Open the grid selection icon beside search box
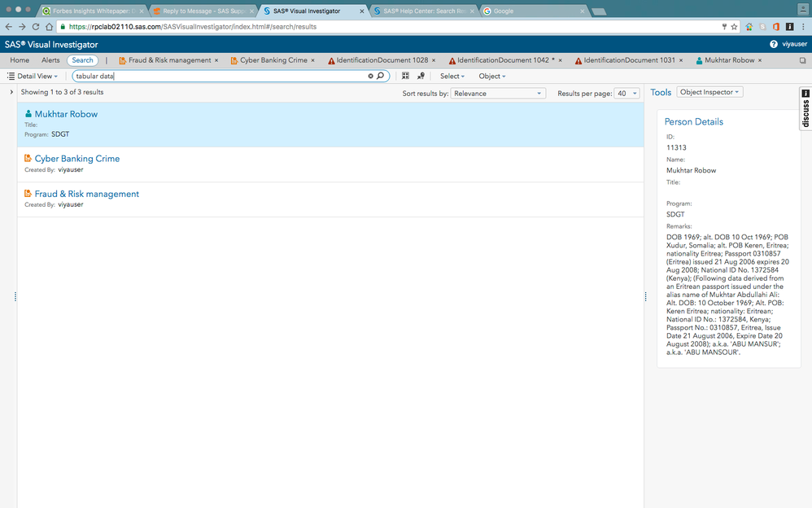 pyautogui.click(x=405, y=76)
